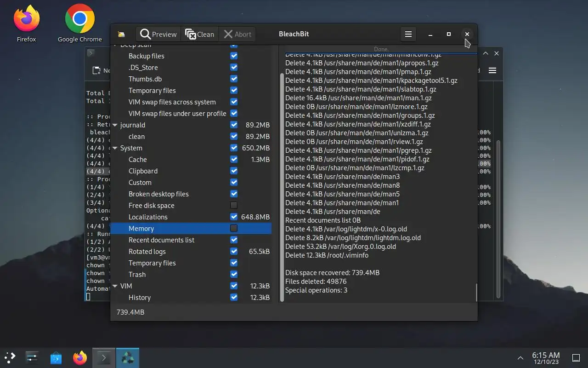Screen dimensions: 588x368
Task: Close the BleachBit window
Action: pyautogui.click(x=467, y=34)
